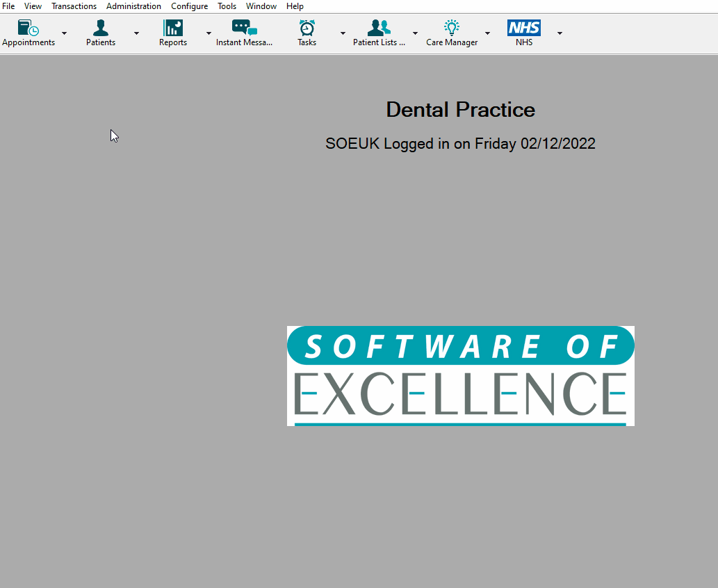Click the Software of Excellence logo

pos(461,376)
